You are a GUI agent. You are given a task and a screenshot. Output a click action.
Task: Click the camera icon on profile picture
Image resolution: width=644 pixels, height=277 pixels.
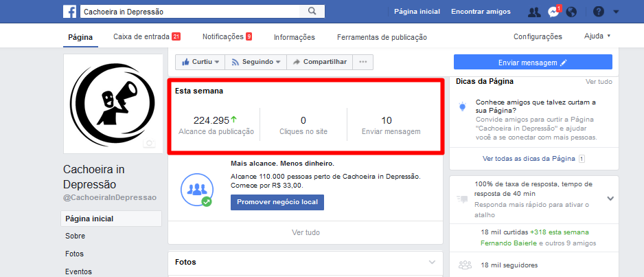[149, 143]
